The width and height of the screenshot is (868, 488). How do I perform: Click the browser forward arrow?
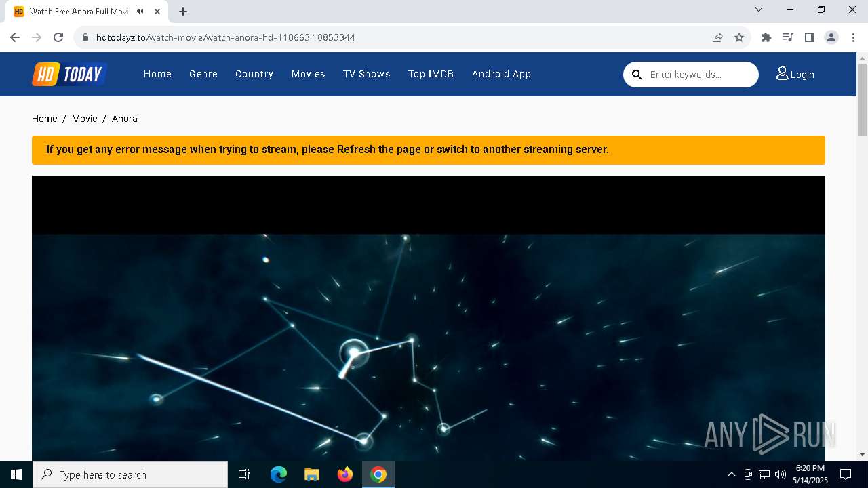tap(37, 37)
